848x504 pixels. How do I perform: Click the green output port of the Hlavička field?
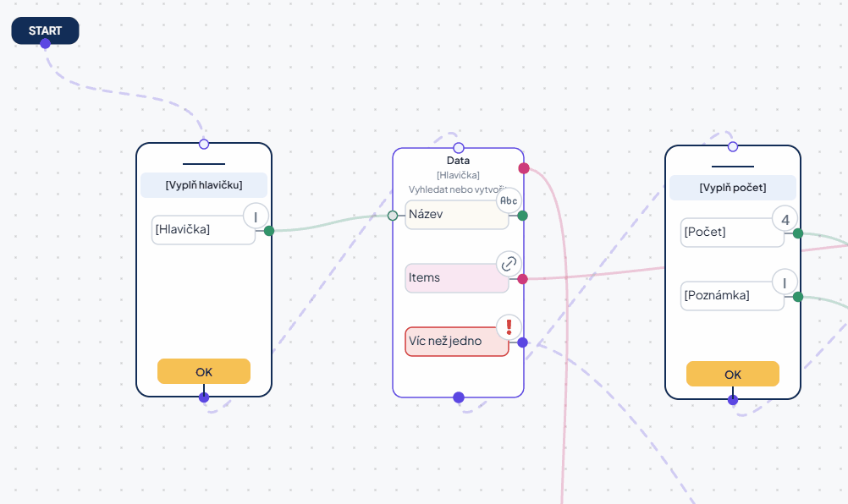(x=269, y=231)
